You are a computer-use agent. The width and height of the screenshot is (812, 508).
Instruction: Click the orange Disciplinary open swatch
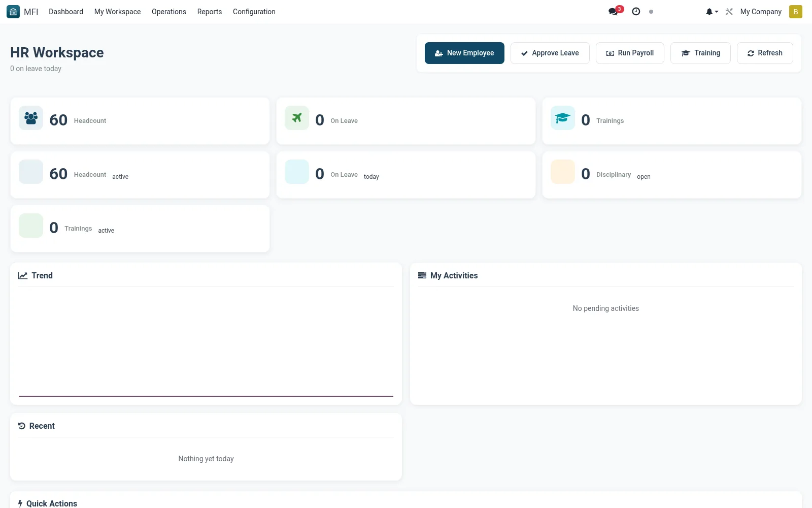click(563, 172)
